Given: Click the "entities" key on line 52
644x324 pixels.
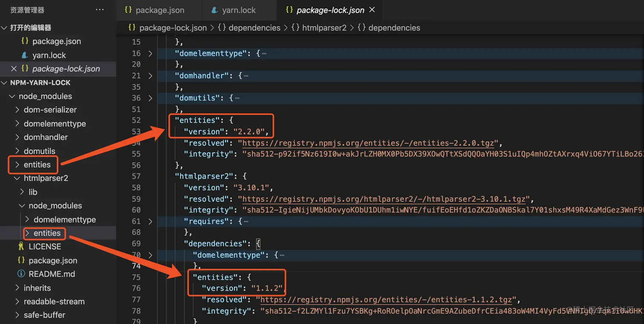Looking at the screenshot, I should click(198, 120).
